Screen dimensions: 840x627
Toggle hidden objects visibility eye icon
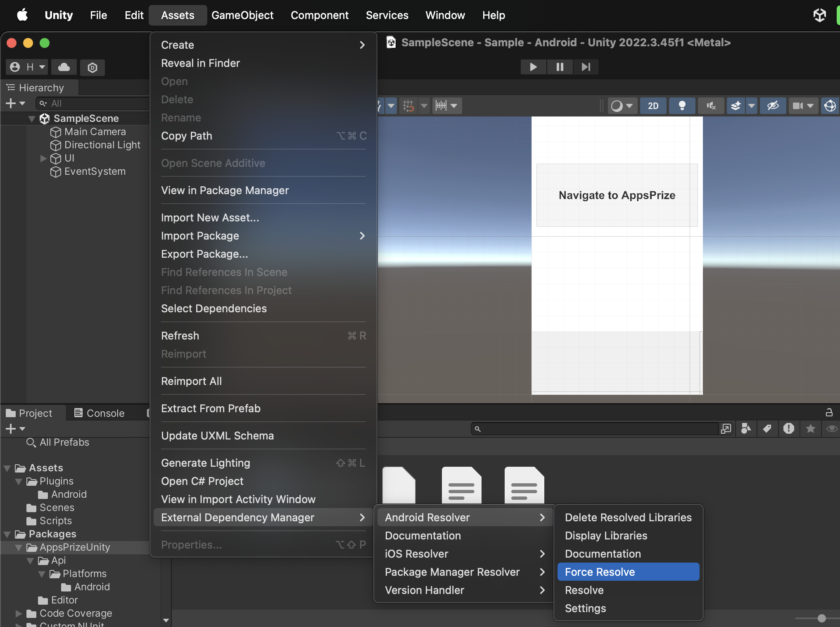coord(773,106)
